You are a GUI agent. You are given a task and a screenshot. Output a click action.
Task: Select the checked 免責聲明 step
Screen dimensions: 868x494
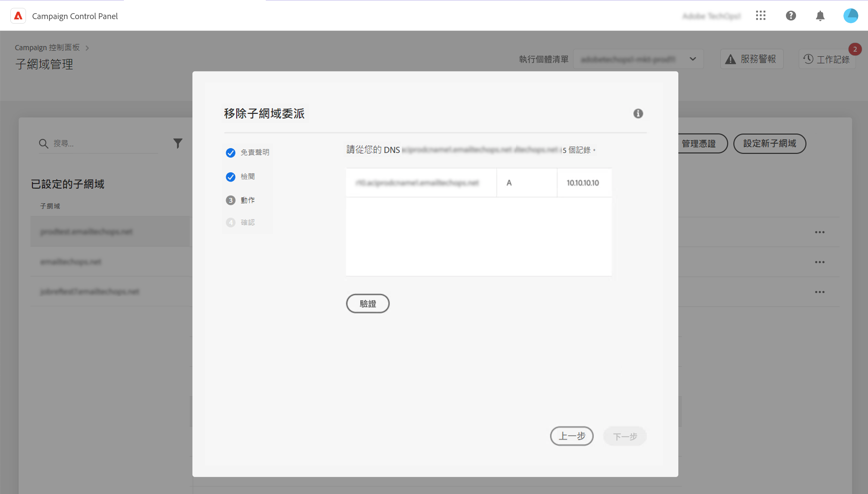click(247, 152)
